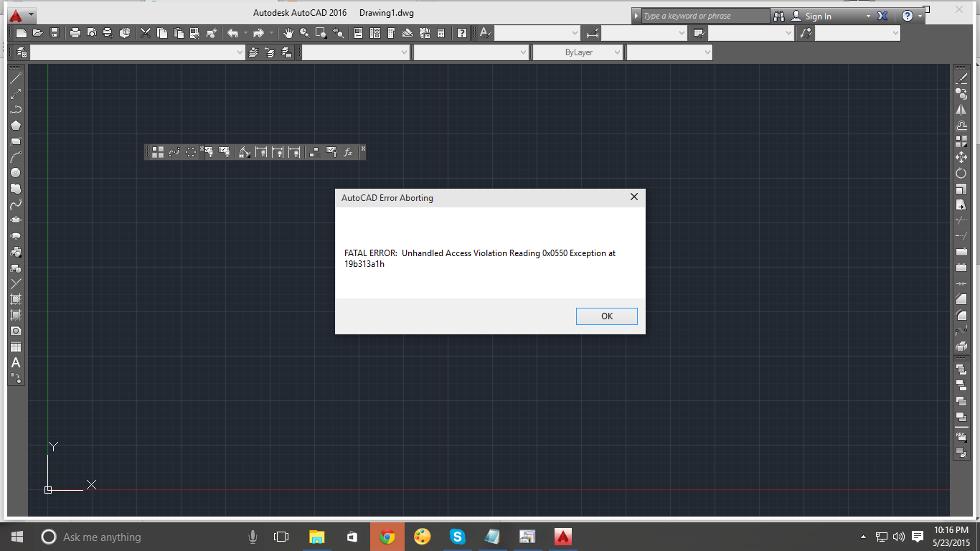Image resolution: width=980 pixels, height=551 pixels.
Task: Open the dimension style dropdown
Action: tap(644, 33)
